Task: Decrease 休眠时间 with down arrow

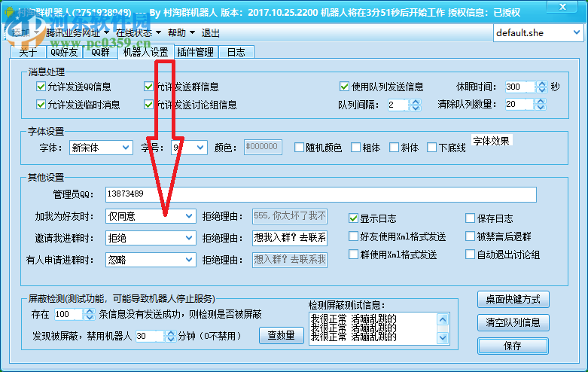Action: [542, 90]
